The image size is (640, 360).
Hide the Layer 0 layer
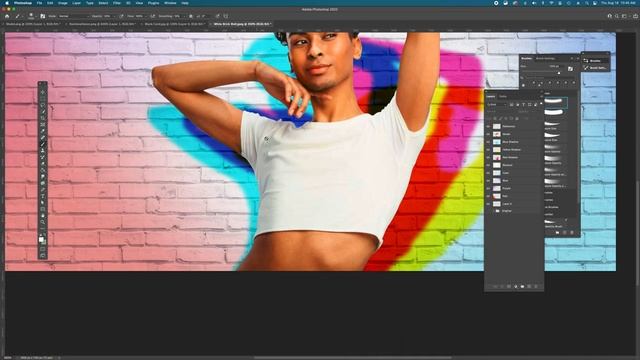(488, 204)
